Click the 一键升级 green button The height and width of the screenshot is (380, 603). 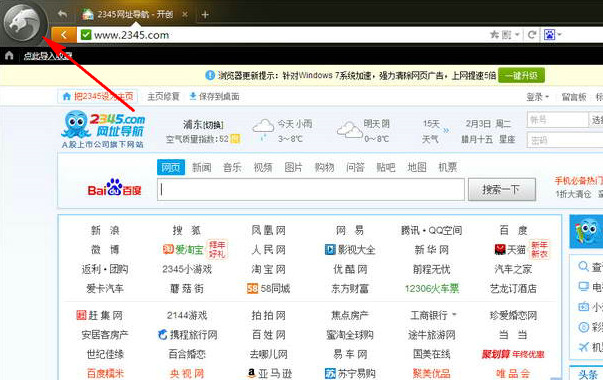pos(521,75)
